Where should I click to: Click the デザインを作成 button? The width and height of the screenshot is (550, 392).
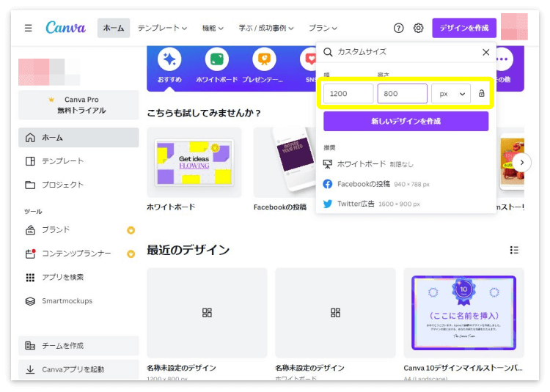click(x=464, y=28)
